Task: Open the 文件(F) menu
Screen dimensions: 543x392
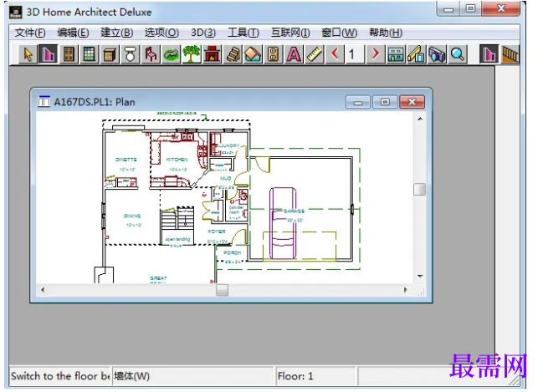Action: (x=30, y=33)
